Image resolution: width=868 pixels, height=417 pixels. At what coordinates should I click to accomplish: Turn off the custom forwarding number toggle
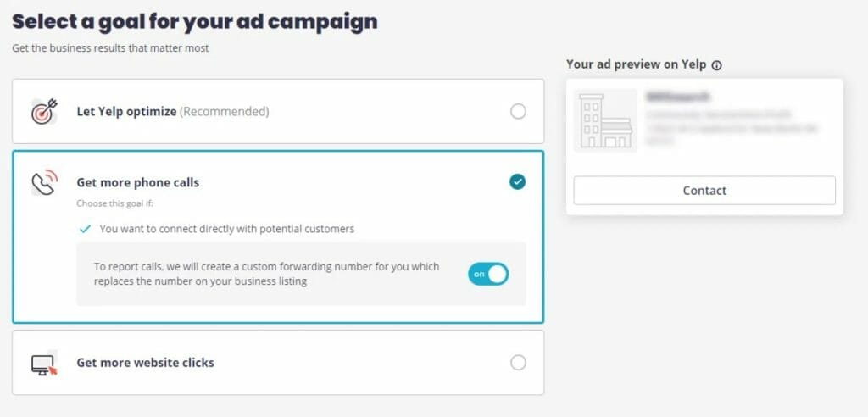click(x=487, y=274)
